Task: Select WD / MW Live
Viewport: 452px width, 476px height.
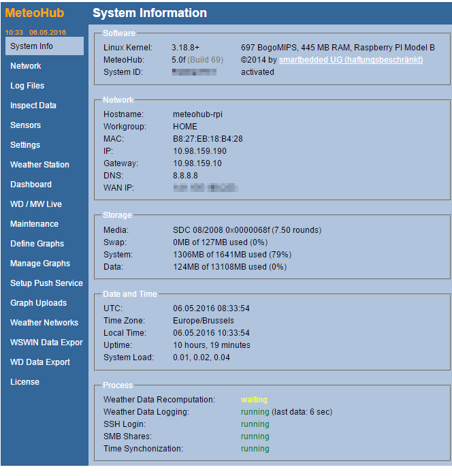Action: click(x=36, y=204)
